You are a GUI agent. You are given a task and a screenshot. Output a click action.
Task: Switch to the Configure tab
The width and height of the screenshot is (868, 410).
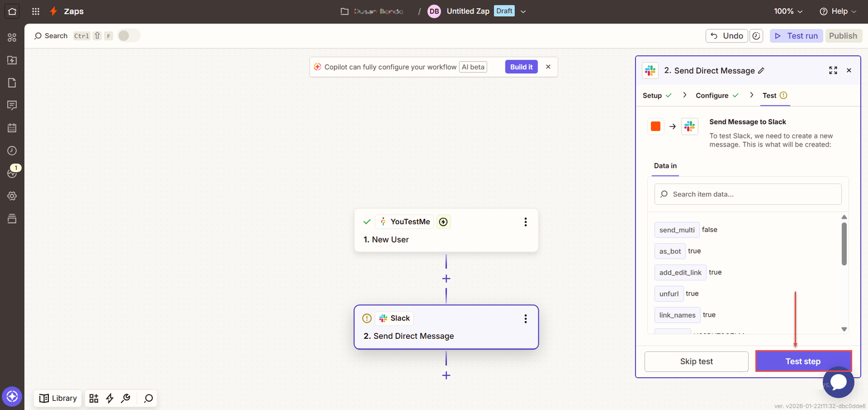click(x=712, y=96)
